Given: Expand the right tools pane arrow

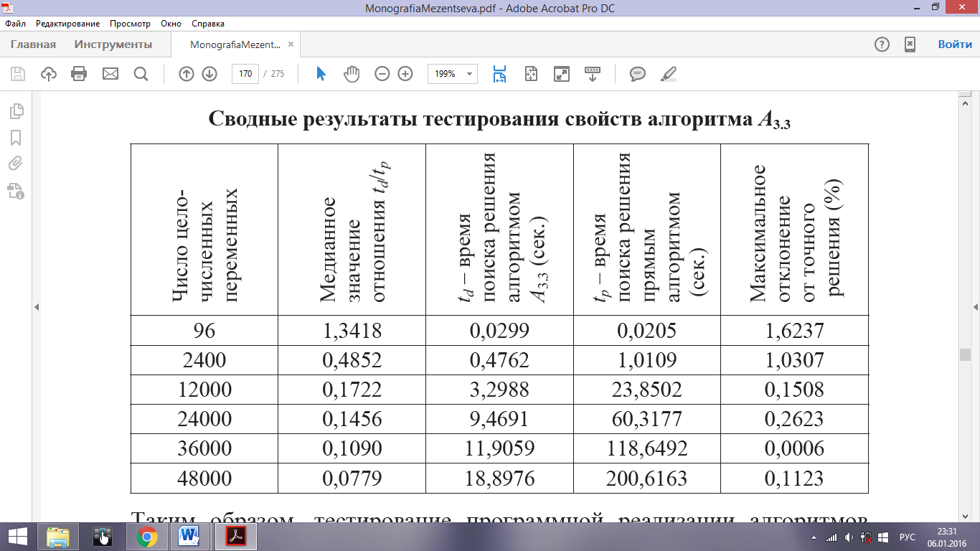Looking at the screenshot, I should [x=976, y=306].
